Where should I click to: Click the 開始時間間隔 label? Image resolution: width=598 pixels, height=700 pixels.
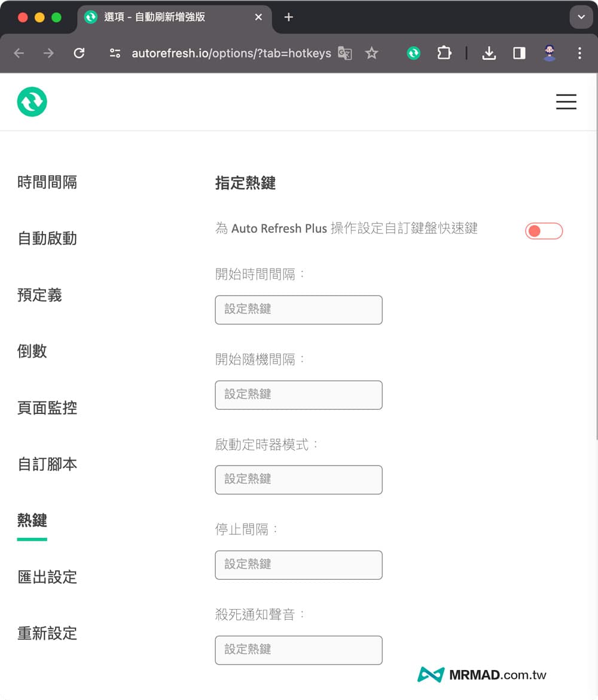coord(260,274)
